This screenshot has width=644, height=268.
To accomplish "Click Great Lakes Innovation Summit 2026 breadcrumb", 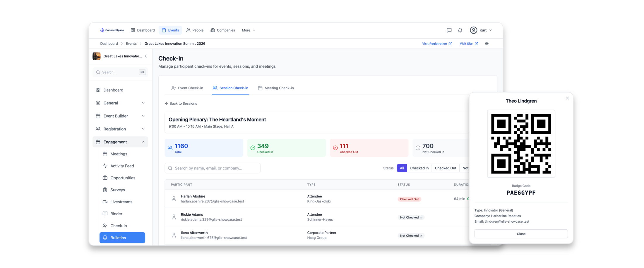I will tap(175, 44).
